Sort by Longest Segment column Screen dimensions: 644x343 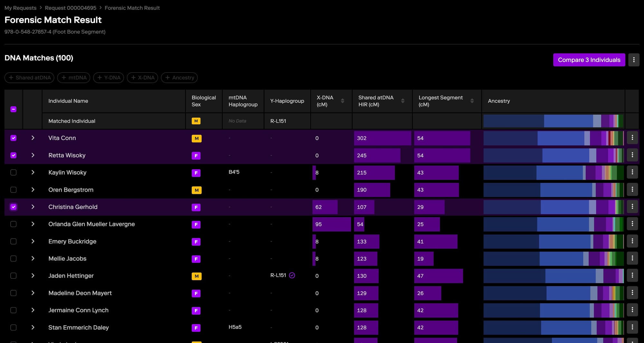472,101
